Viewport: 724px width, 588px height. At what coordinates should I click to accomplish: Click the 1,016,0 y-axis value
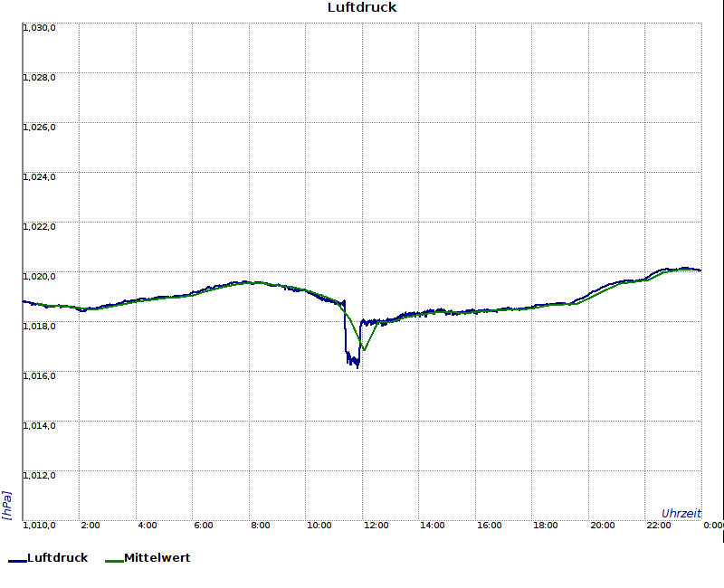tap(39, 375)
